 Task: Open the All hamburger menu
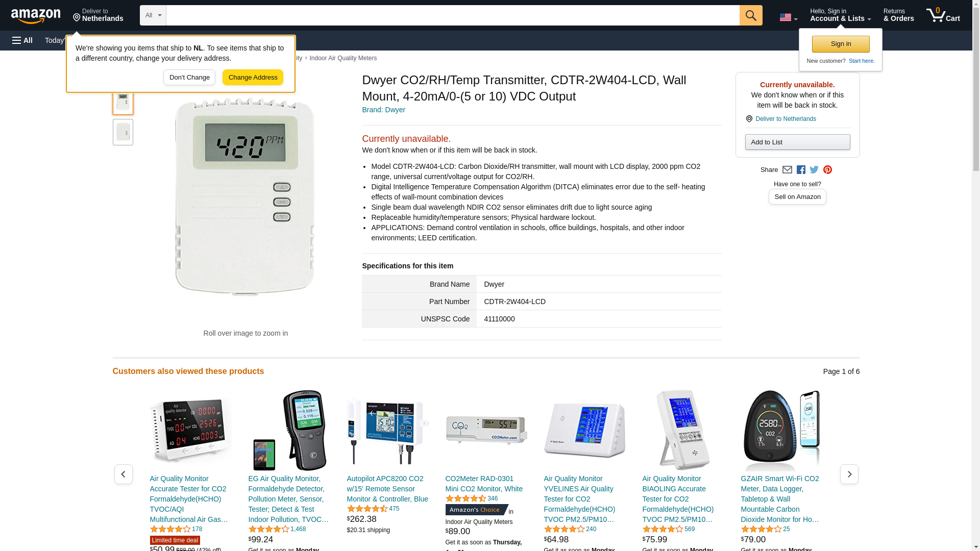(22, 40)
